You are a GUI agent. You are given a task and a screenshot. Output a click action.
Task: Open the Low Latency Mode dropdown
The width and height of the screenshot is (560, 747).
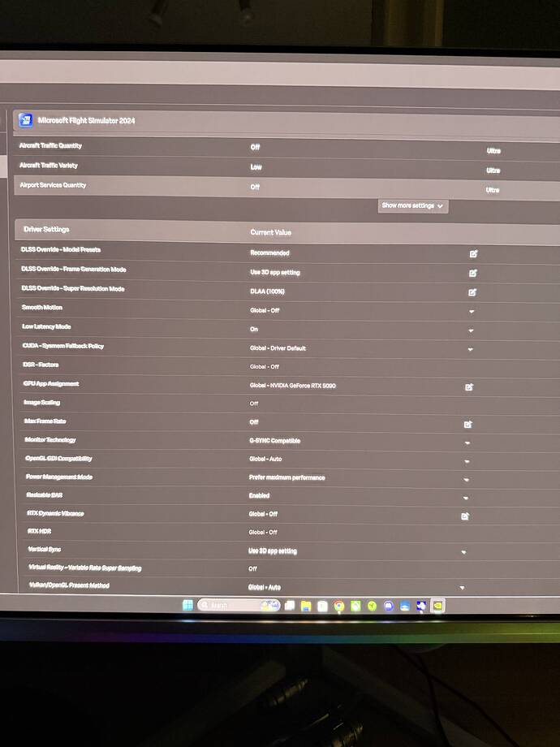(471, 330)
